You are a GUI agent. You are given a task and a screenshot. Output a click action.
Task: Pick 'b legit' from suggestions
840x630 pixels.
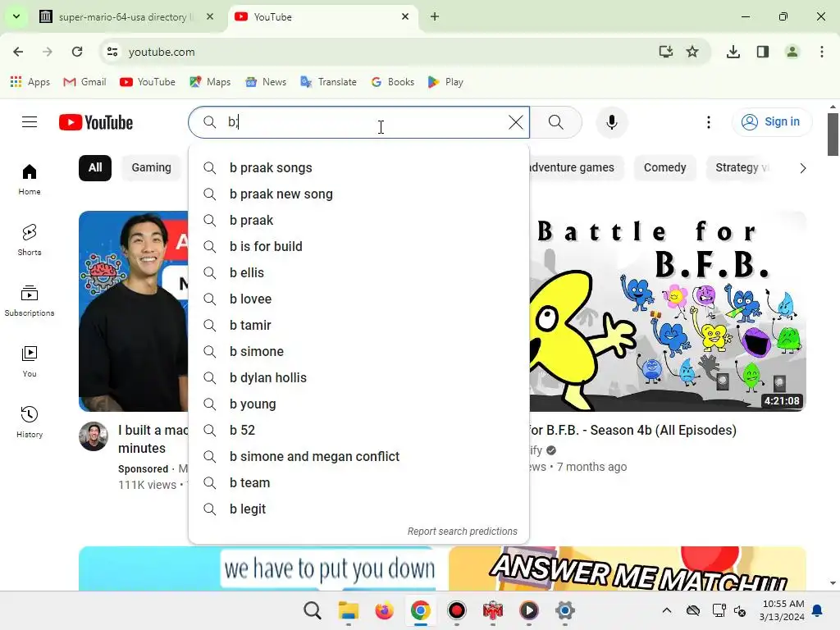click(x=358, y=509)
